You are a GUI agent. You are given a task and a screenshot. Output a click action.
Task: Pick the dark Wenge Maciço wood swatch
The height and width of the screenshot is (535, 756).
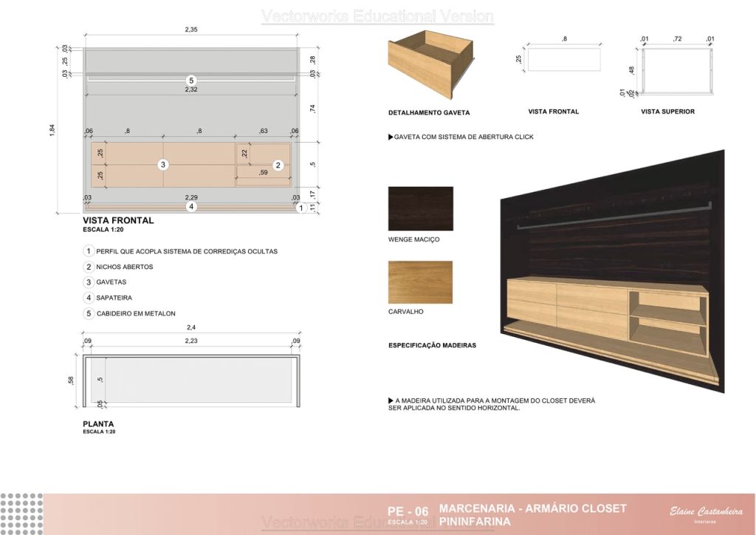(420, 208)
